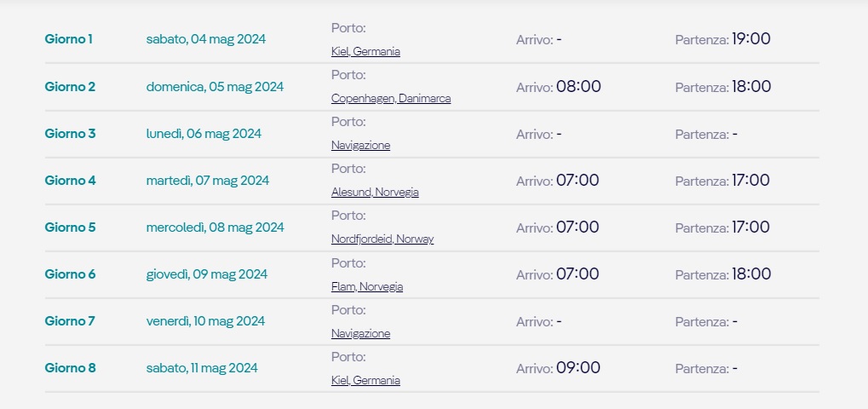Click Navigazione link on Giorno 3

pos(360,145)
